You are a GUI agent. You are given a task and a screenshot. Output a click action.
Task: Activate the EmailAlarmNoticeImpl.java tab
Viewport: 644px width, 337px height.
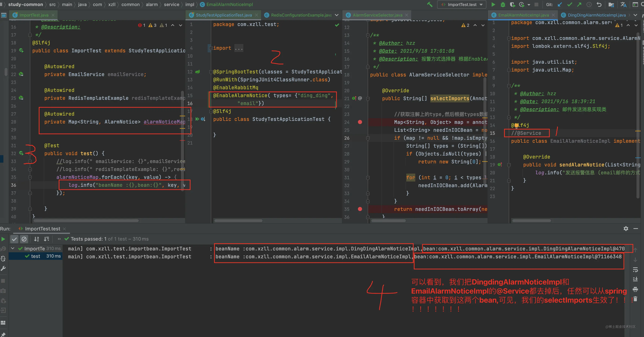pos(523,15)
